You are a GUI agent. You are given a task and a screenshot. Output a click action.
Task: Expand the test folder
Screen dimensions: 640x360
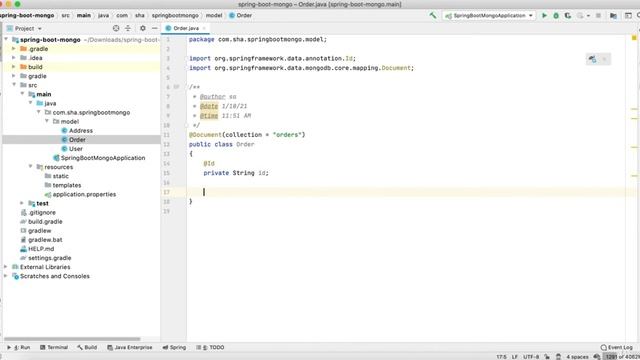point(22,203)
